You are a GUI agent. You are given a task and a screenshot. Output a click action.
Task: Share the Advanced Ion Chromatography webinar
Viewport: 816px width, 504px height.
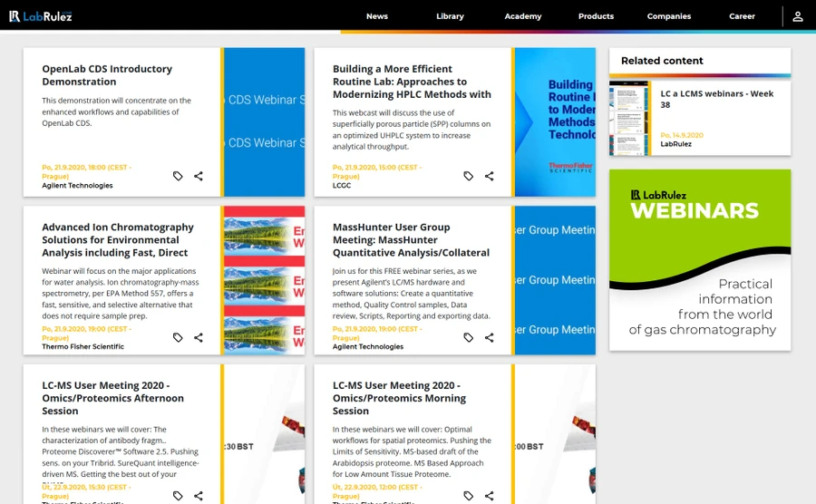199,337
